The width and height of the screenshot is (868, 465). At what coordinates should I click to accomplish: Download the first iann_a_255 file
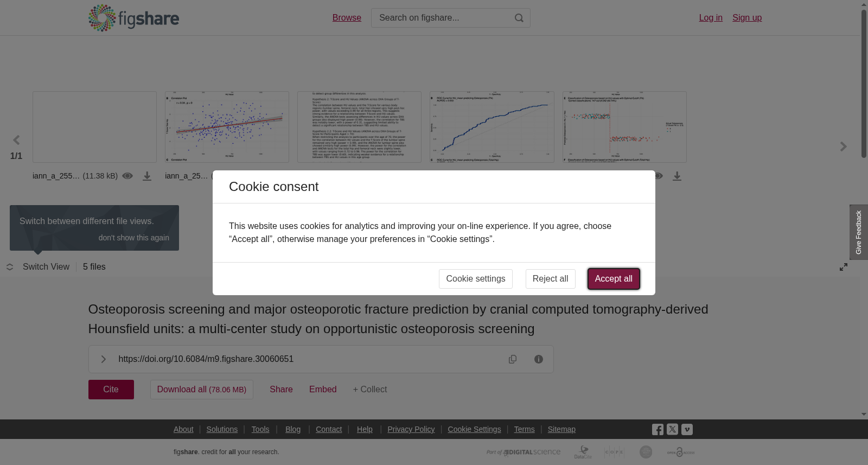click(x=147, y=176)
